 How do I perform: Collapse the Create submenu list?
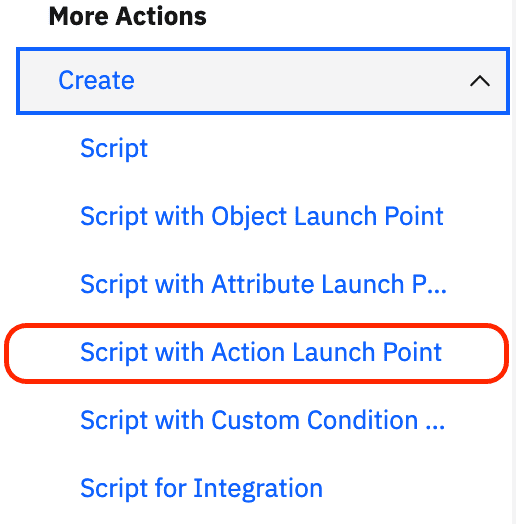[263, 81]
